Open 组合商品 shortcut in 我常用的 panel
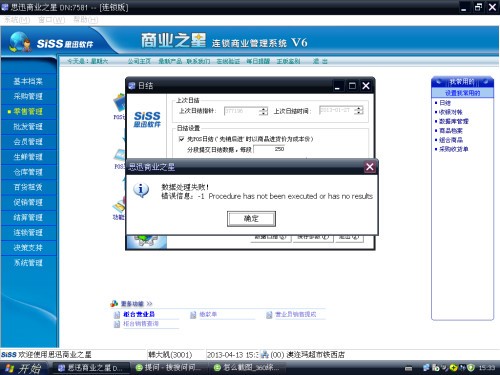 450,140
